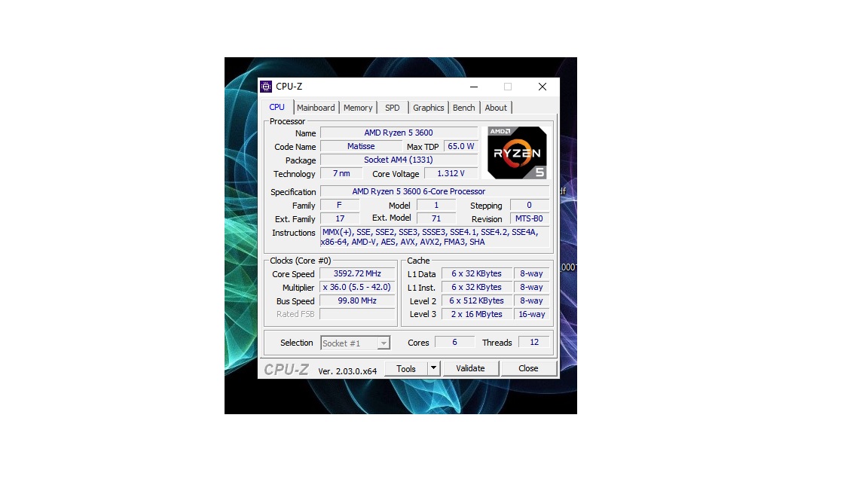
Task: Expand the Socket #1 selection combo box
Action: click(356, 343)
